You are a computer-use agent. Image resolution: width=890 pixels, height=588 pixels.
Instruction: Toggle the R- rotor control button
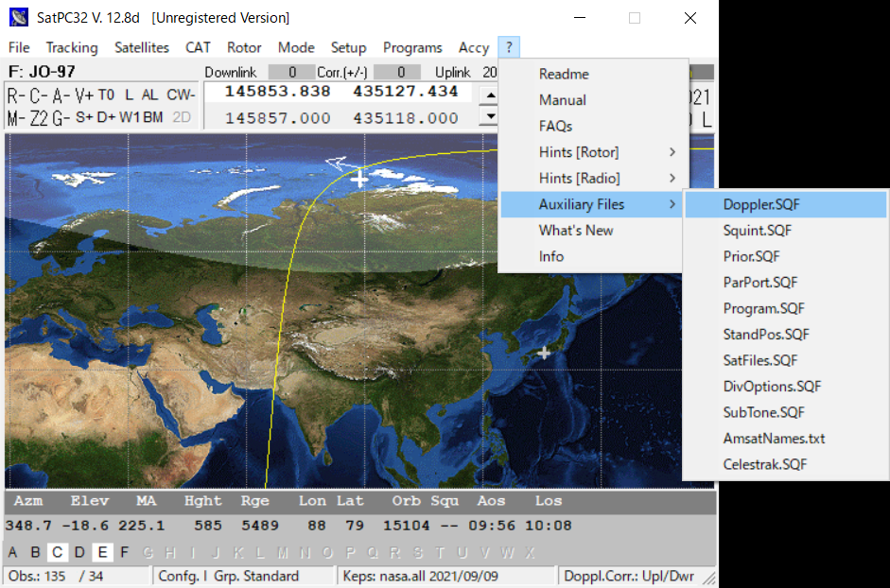coord(16,95)
